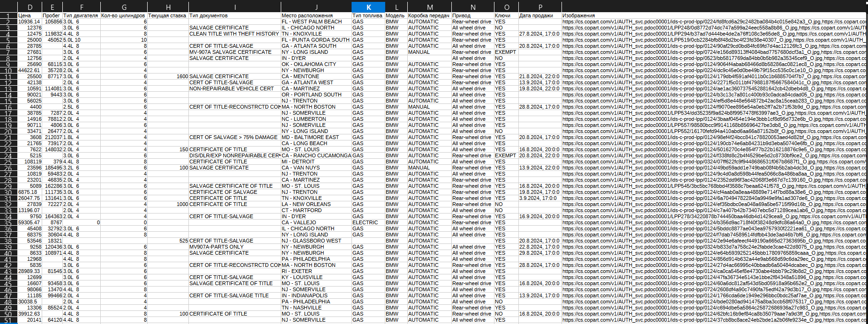Select cell 'OR - PORTLAND SOUTH'
This screenshot has height=324, width=868.
[x=316, y=95]
